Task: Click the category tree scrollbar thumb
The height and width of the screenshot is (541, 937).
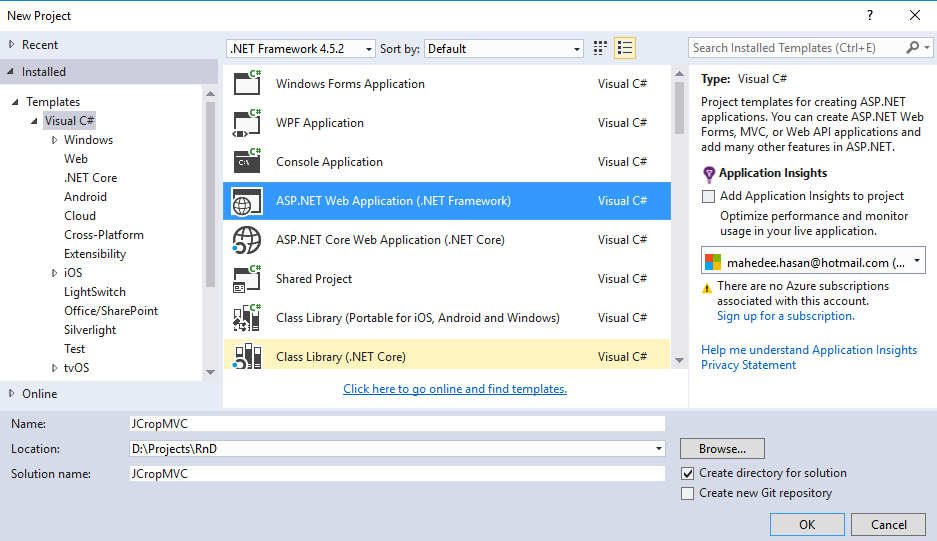Action: (x=210, y=194)
